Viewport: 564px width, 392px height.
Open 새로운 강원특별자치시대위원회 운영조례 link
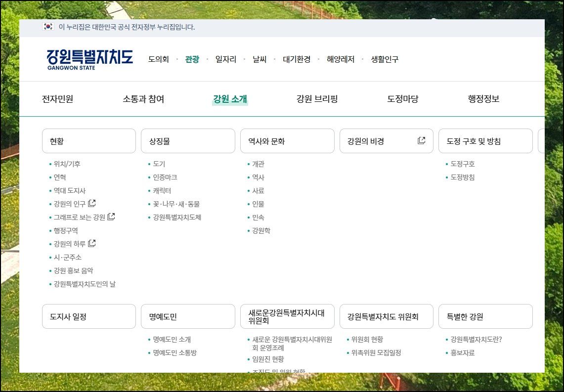coord(293,344)
